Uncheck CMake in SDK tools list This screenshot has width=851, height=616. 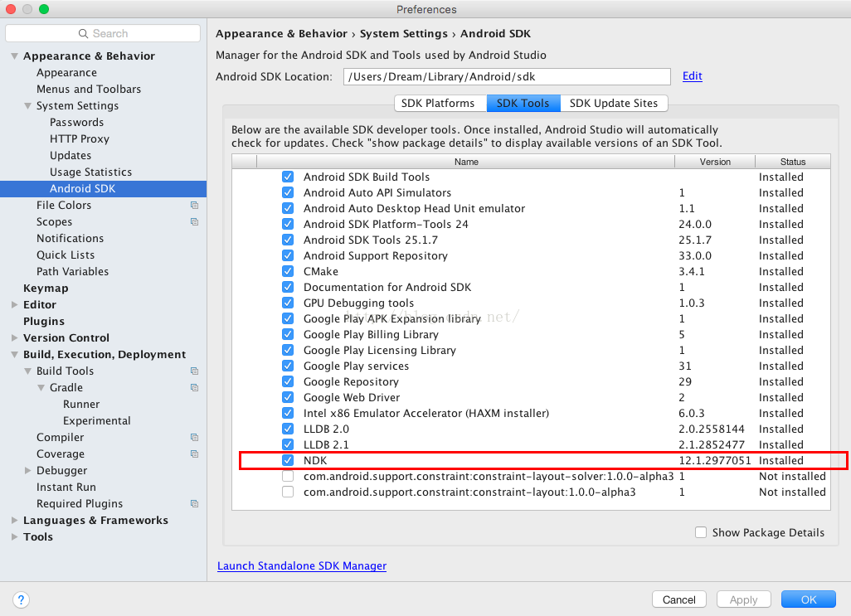(x=288, y=271)
